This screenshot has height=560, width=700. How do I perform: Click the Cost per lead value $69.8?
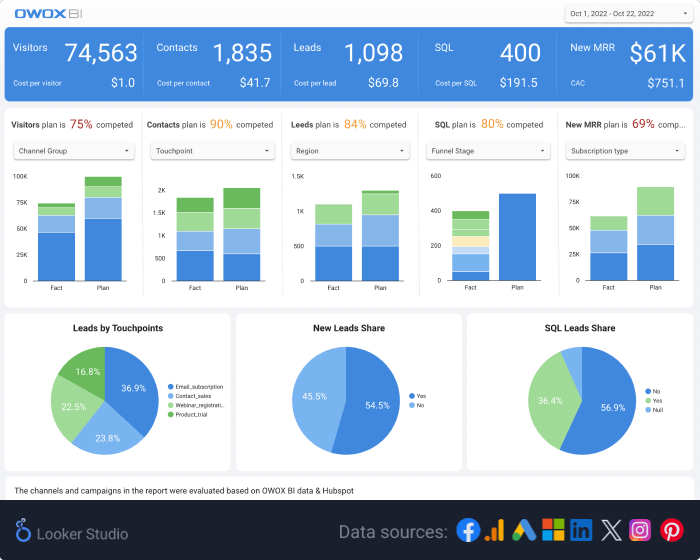click(383, 83)
